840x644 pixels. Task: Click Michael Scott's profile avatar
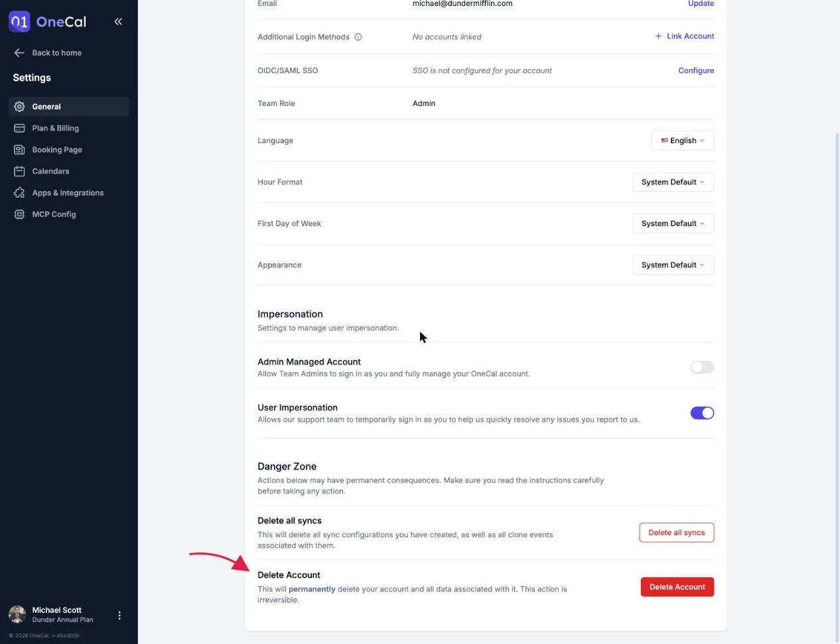point(17,615)
